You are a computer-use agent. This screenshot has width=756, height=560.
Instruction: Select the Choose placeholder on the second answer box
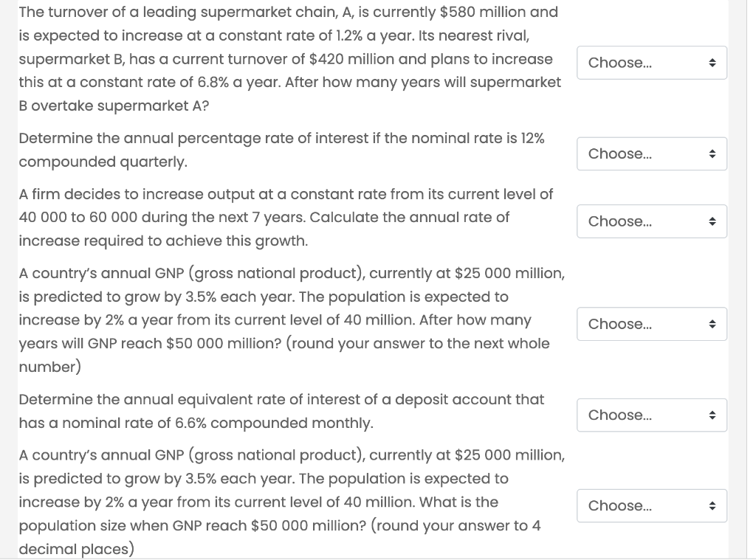[619, 153]
